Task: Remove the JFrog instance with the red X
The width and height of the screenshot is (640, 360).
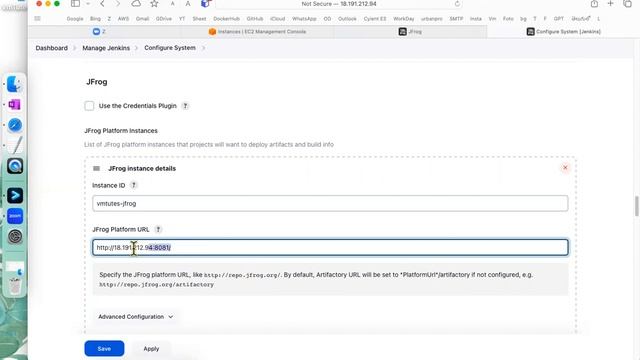Action: click(565, 167)
